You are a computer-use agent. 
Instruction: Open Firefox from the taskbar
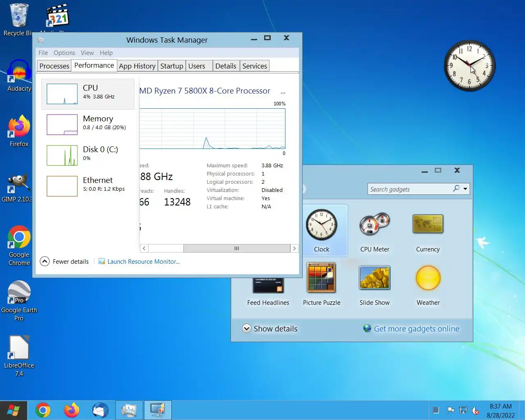(71, 410)
